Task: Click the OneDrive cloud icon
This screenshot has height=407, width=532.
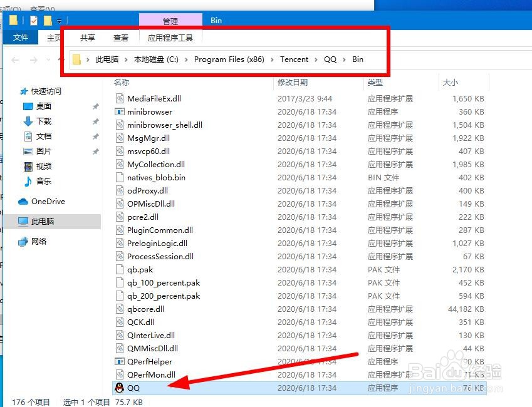Action: pos(23,202)
